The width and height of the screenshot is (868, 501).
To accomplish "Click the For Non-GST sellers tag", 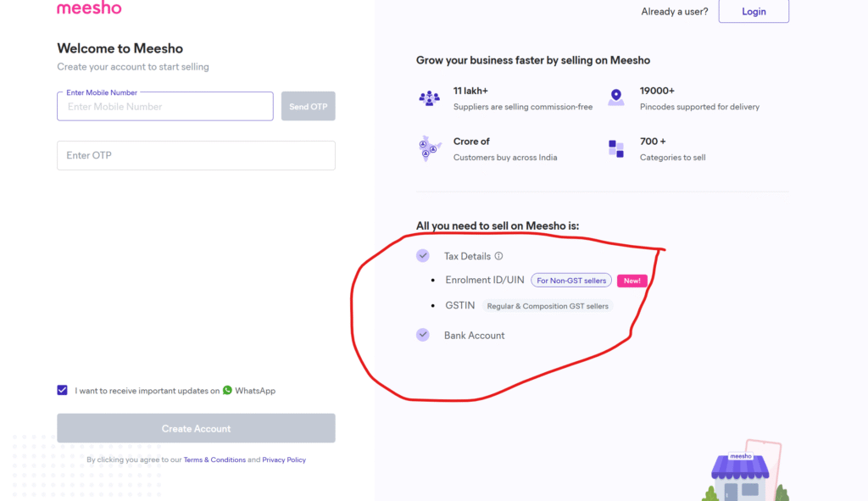I will (x=571, y=281).
